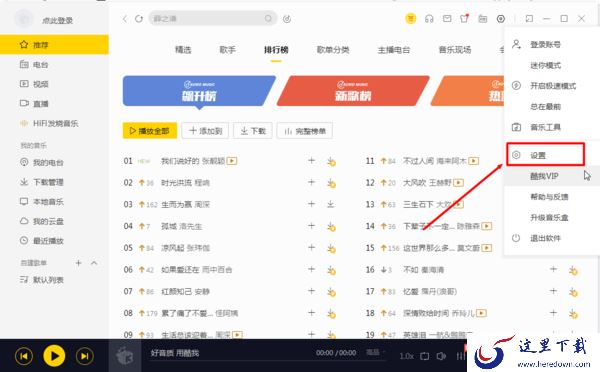The image size is (600, 372).
Task: Select 登录账号 in the menu
Action: (545, 45)
